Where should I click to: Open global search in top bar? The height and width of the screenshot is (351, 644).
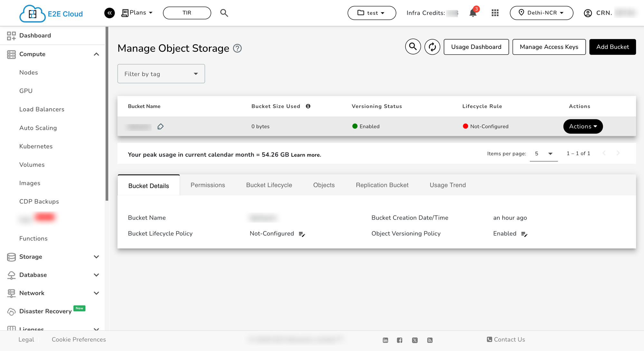click(x=224, y=13)
